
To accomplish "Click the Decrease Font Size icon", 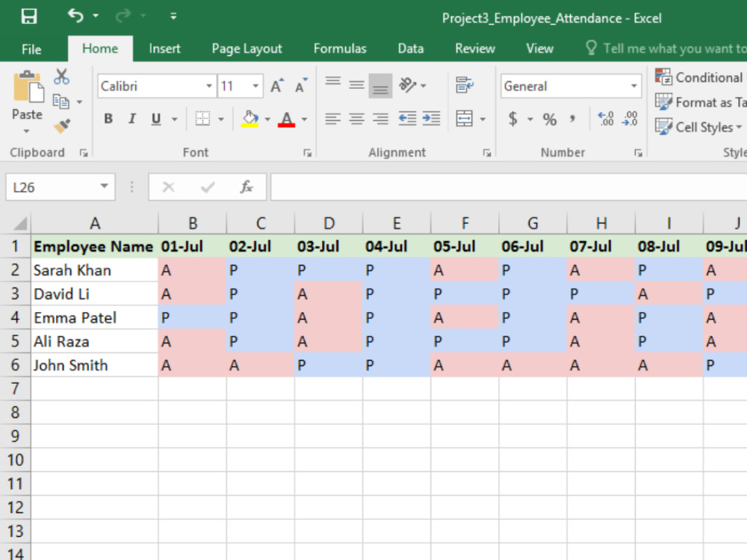I will click(x=301, y=86).
